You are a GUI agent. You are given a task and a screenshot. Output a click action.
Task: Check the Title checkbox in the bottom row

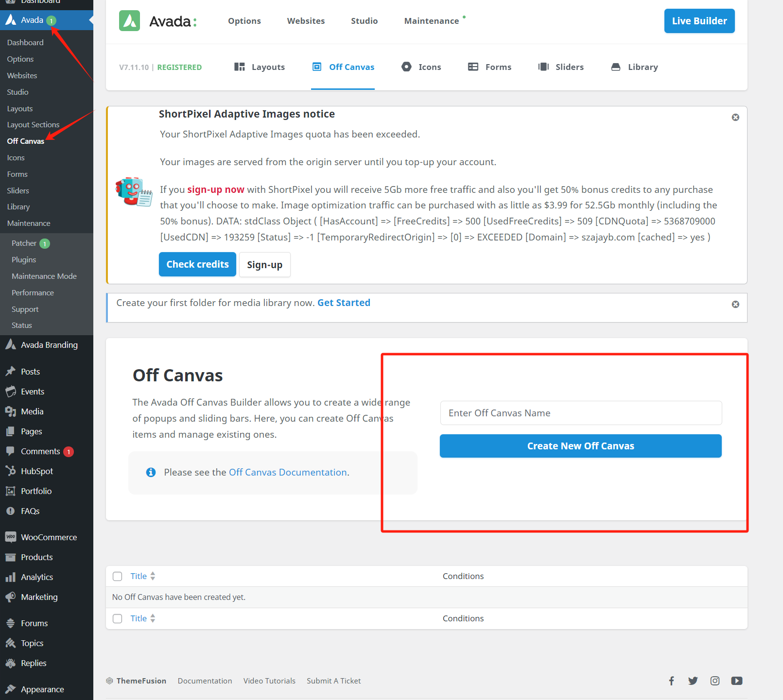pyautogui.click(x=117, y=618)
